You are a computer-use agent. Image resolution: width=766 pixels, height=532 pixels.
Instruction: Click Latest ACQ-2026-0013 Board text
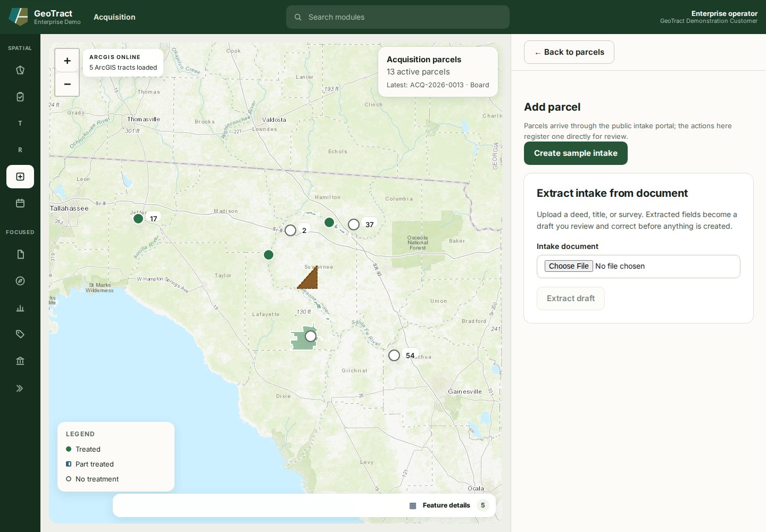[438, 85]
